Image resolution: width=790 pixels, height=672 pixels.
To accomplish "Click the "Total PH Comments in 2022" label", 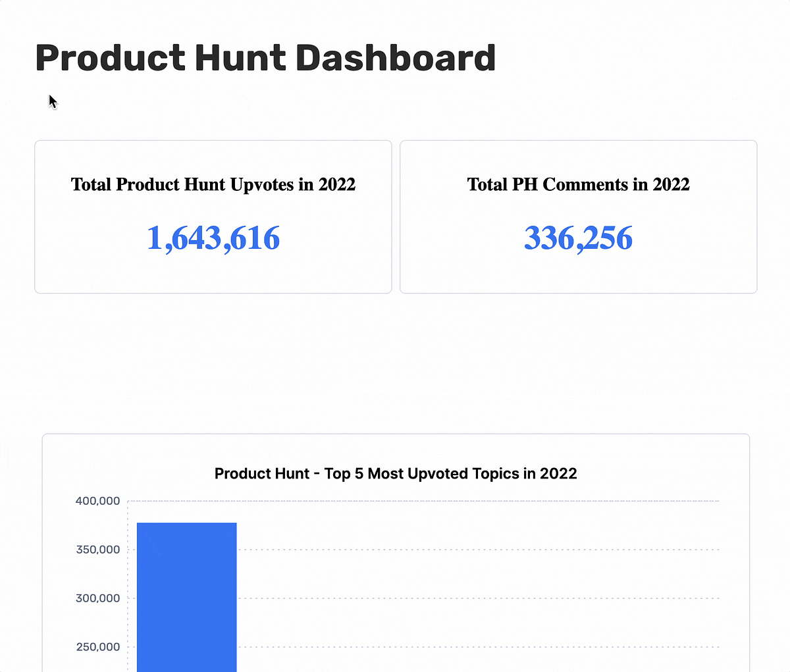I will 578,184.
